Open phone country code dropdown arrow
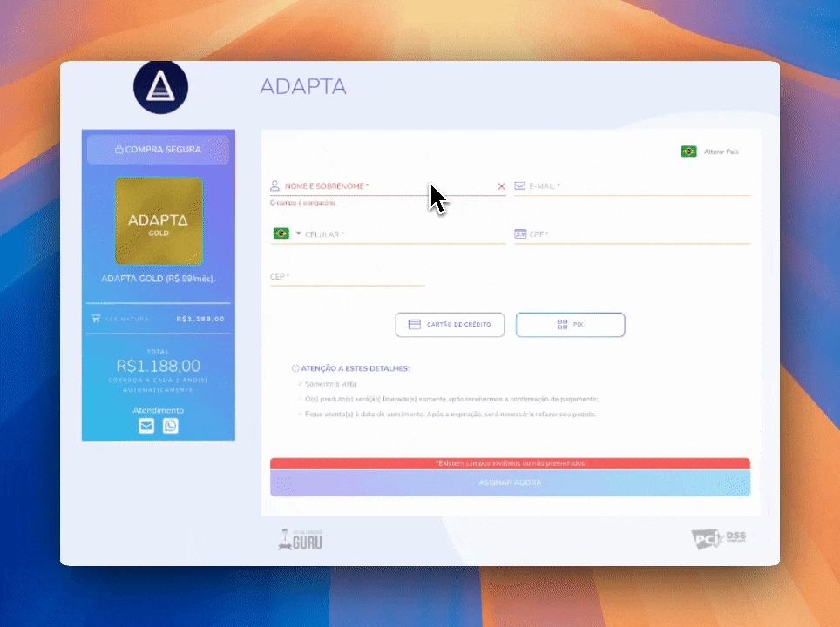 298,233
